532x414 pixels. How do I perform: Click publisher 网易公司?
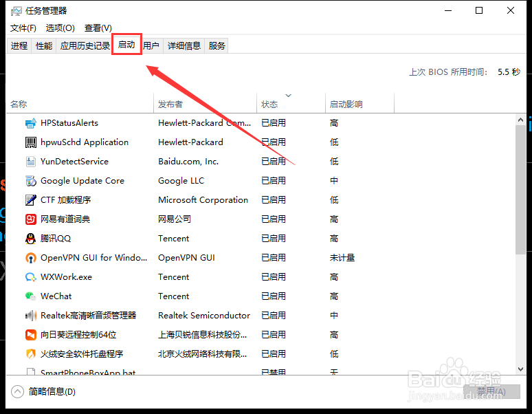[x=175, y=219]
